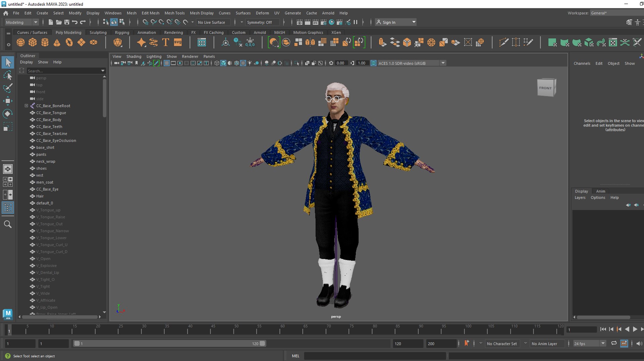Open the Outliner search filter dropdown

[x=103, y=71]
